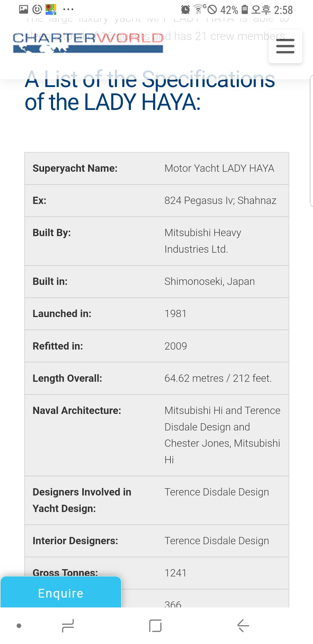This screenshot has width=313, height=644.
Task: Tap the battery status icon
Action: point(245,10)
